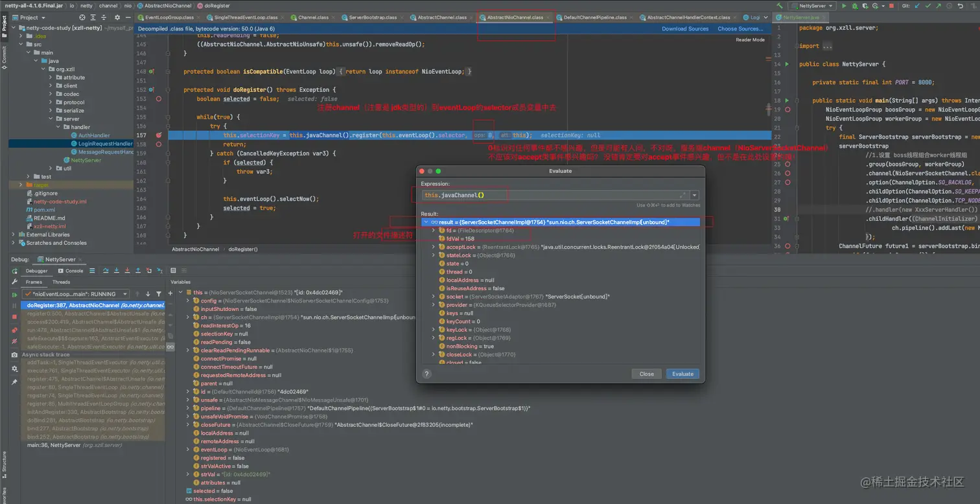The width and height of the screenshot is (980, 504).
Task: Click the Force Step Into red arrow icon
Action: 127,270
